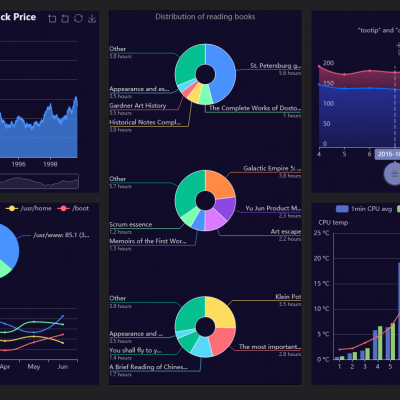Click the 'Scrum essence' label
Image resolution: width=400 pixels, height=400 pixels.
point(131,225)
